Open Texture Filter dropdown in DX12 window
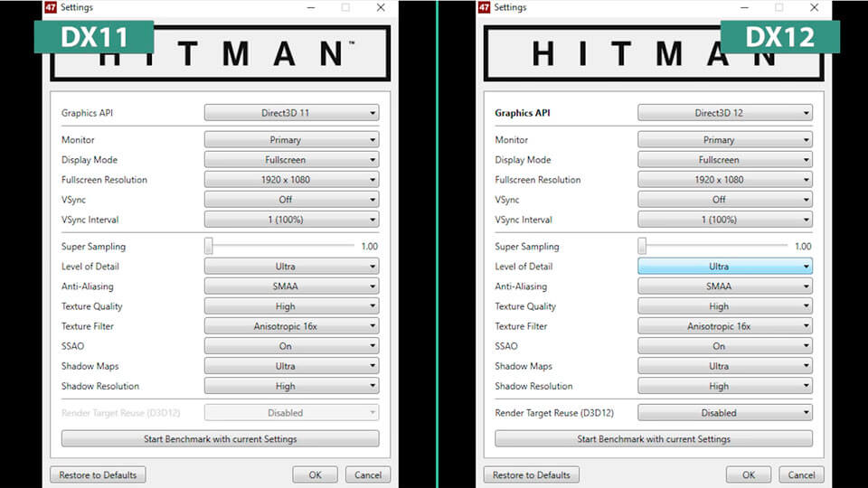Screen dimensions: 868x488 [725, 326]
